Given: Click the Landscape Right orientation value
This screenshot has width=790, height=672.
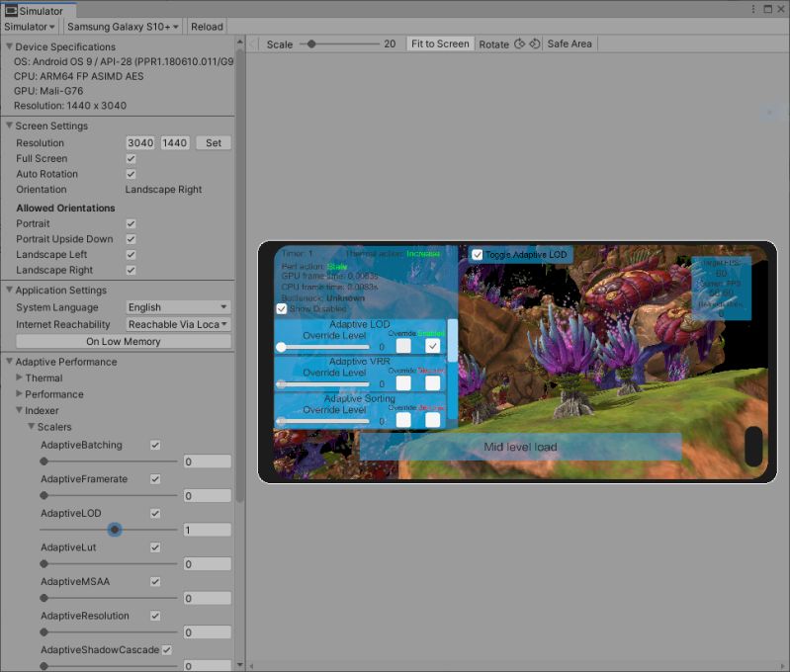Looking at the screenshot, I should coord(163,190).
